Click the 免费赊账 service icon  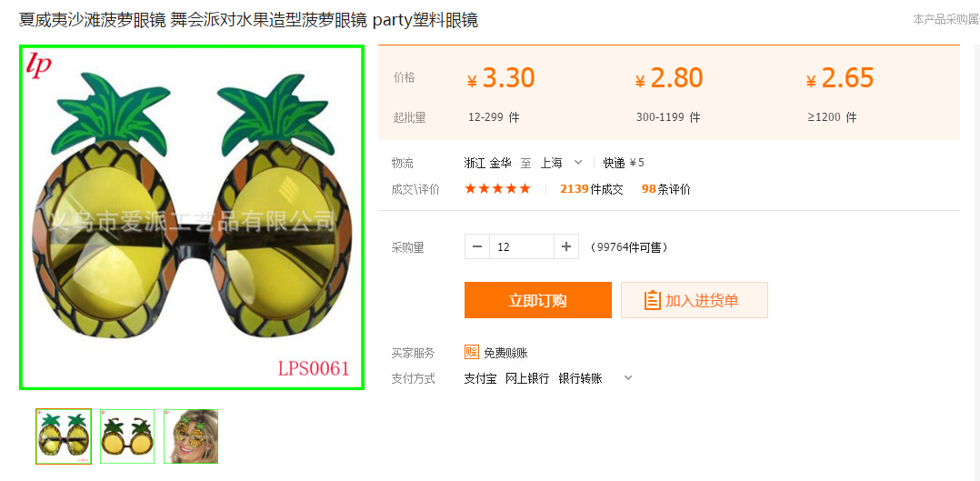[471, 352]
